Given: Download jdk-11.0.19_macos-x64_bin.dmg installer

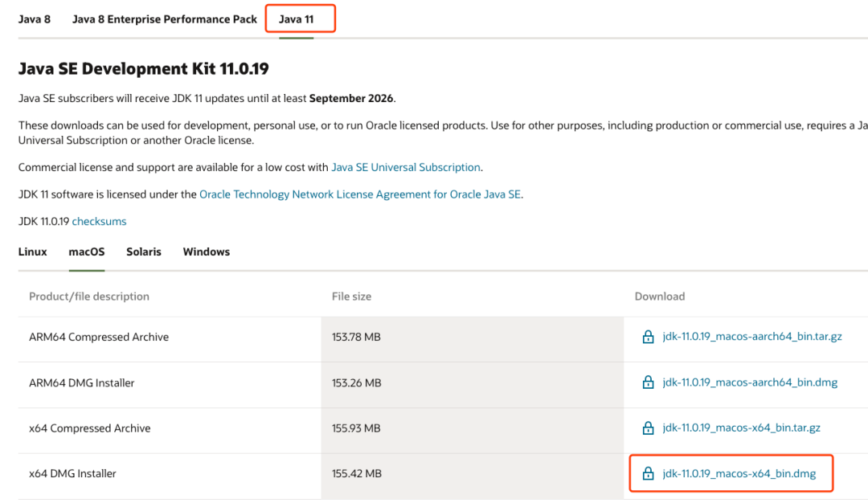Looking at the screenshot, I should (739, 474).
